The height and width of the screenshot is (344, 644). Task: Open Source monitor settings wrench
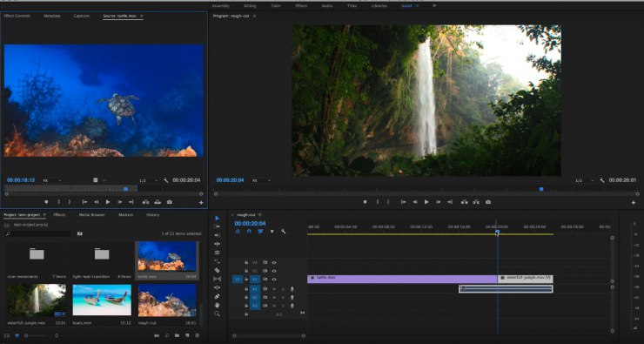coord(166,180)
